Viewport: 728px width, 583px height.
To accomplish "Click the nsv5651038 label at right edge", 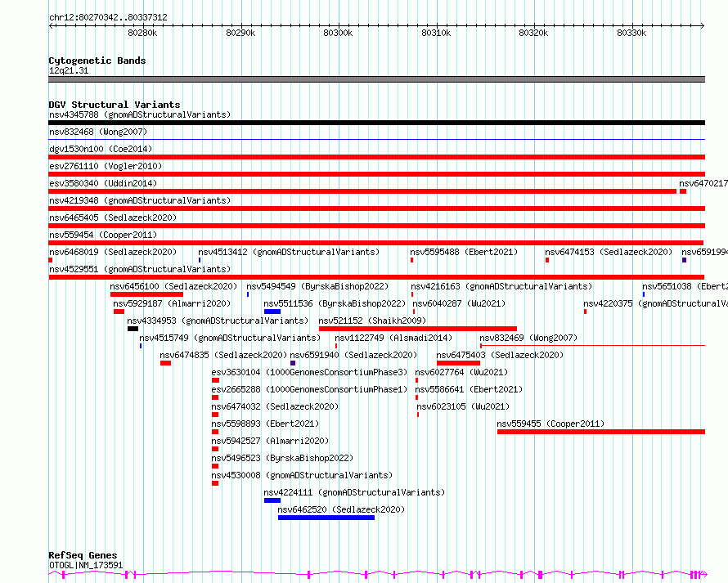I will [x=685, y=286].
